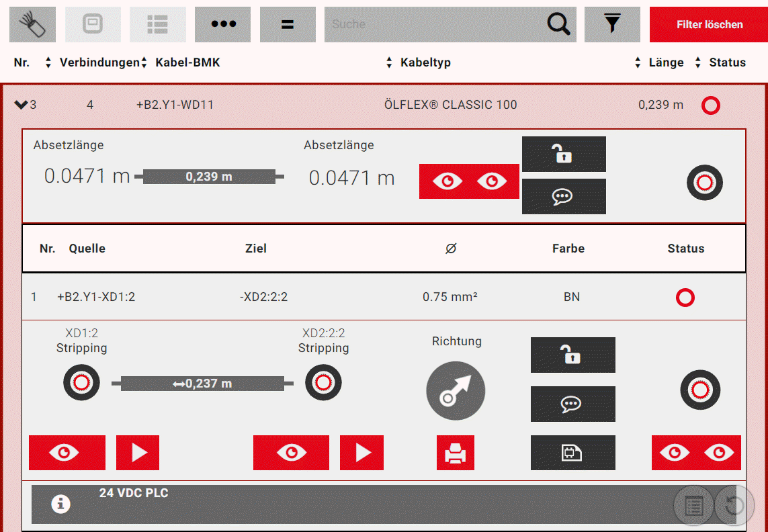Start target XD2:2:2 with the play button
This screenshot has height=532, width=768.
pos(362,453)
